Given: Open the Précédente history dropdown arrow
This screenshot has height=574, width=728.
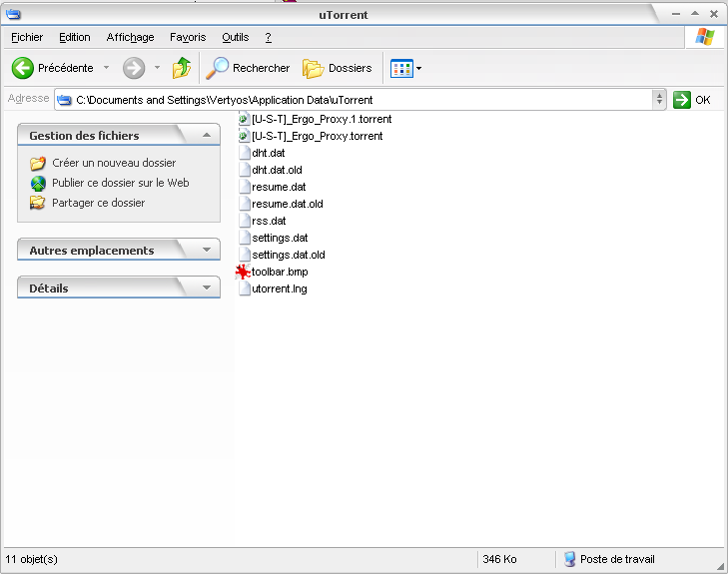Looking at the screenshot, I should click(x=107, y=68).
